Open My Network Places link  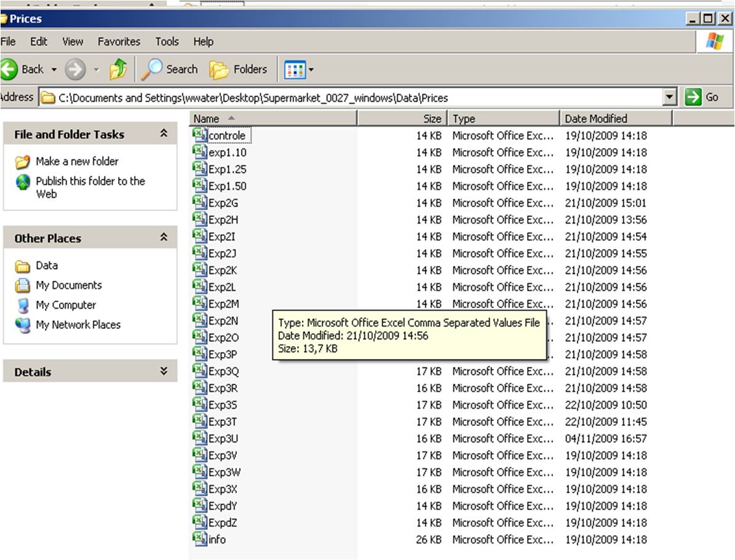[x=78, y=325]
